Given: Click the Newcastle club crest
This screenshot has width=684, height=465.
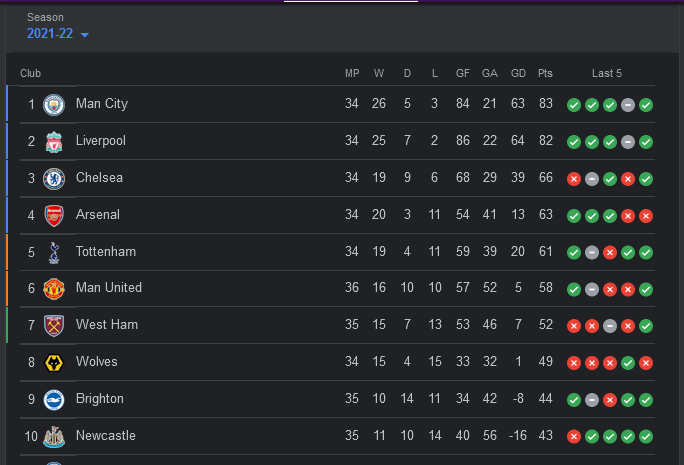Looking at the screenshot, I should [54, 437].
